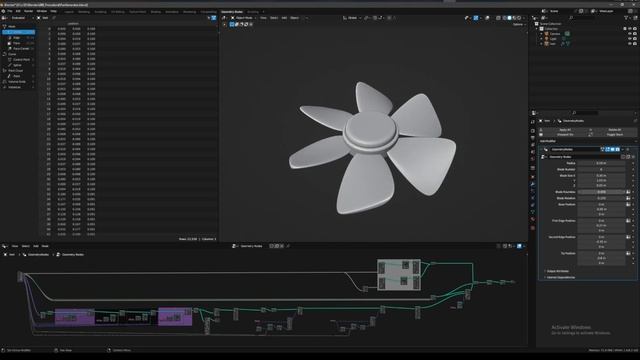Open the Physics properties tab
This screenshot has height=360, width=640.
click(x=533, y=198)
